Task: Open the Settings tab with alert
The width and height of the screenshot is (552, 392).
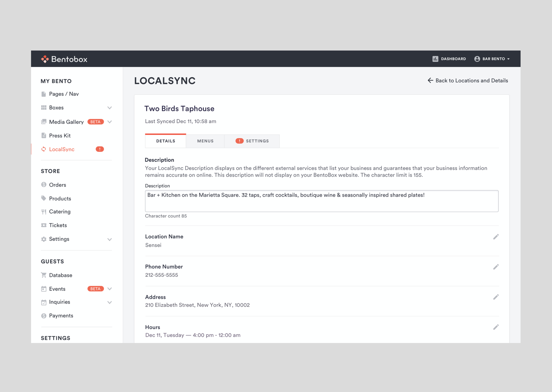Action: [x=252, y=141]
